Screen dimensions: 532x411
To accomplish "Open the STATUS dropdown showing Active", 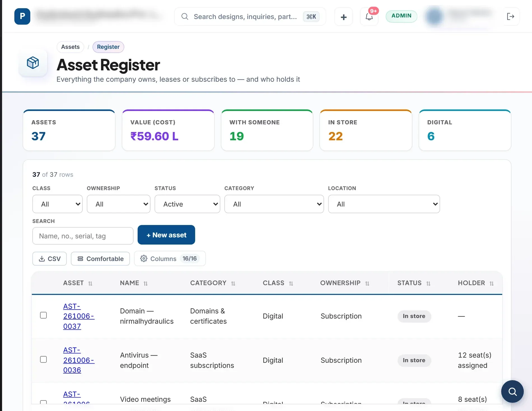I will point(187,204).
